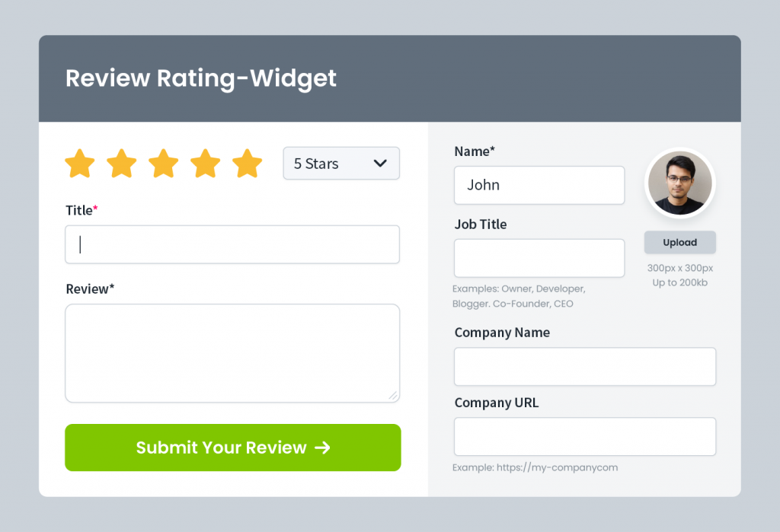Focus the Title input field
The width and height of the screenshot is (780, 532).
[232, 244]
